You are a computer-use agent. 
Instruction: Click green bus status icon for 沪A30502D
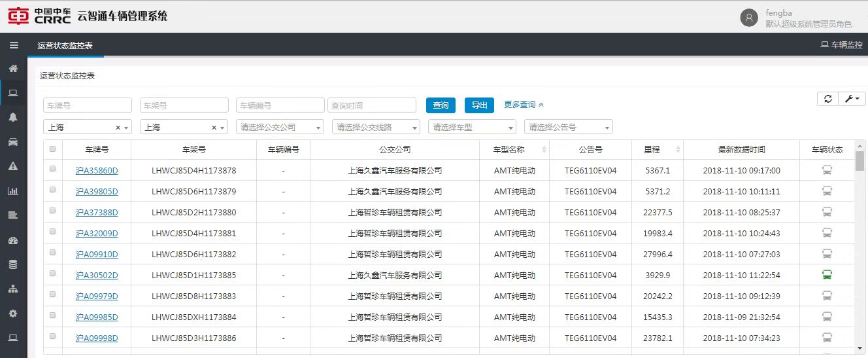pyautogui.click(x=827, y=276)
